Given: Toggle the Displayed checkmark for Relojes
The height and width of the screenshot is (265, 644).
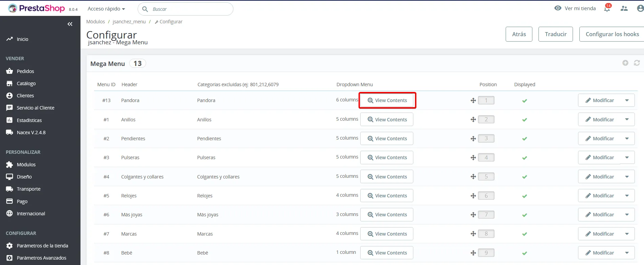Looking at the screenshot, I should (x=525, y=196).
